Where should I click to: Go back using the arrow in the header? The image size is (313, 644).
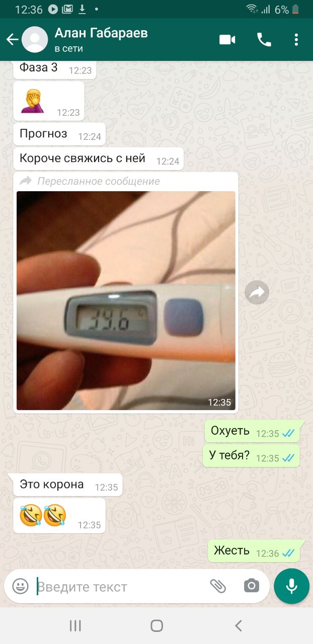pos(12,40)
